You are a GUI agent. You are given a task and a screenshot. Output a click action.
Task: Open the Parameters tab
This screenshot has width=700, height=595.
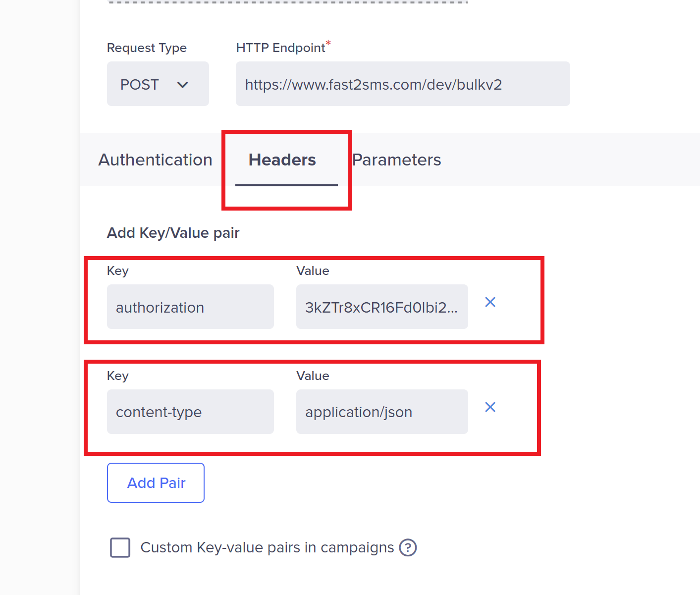click(x=397, y=160)
